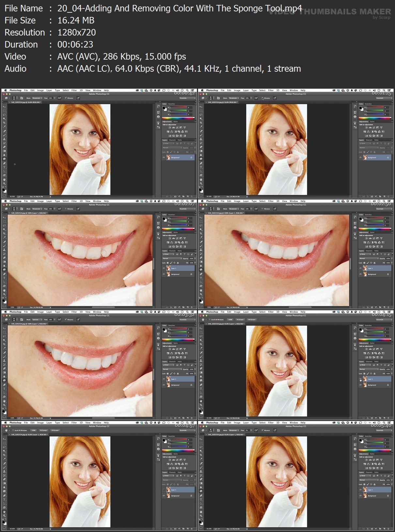Select the Hand tool in the 00:02:50 frame
395x532 pixels.
coord(201,290)
